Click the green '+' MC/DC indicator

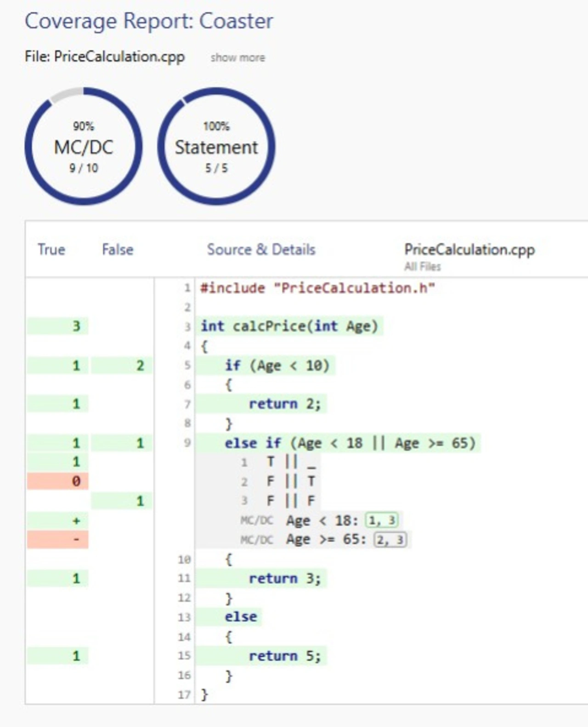pos(58,521)
